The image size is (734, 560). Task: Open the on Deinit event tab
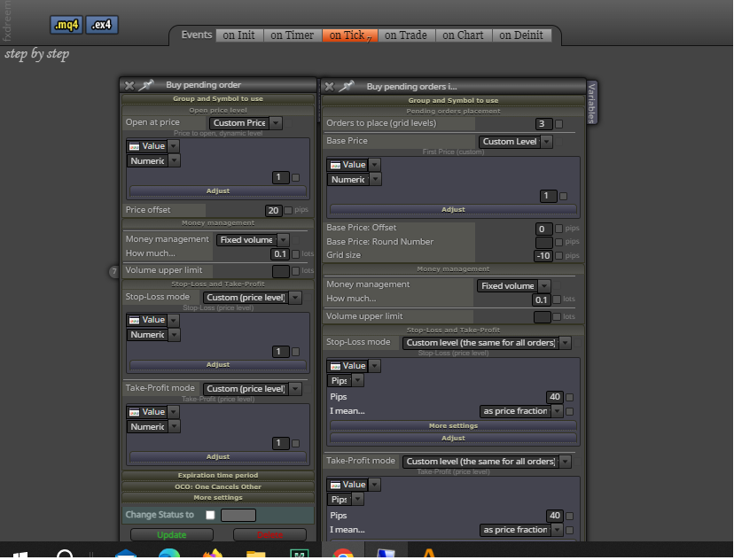(521, 35)
